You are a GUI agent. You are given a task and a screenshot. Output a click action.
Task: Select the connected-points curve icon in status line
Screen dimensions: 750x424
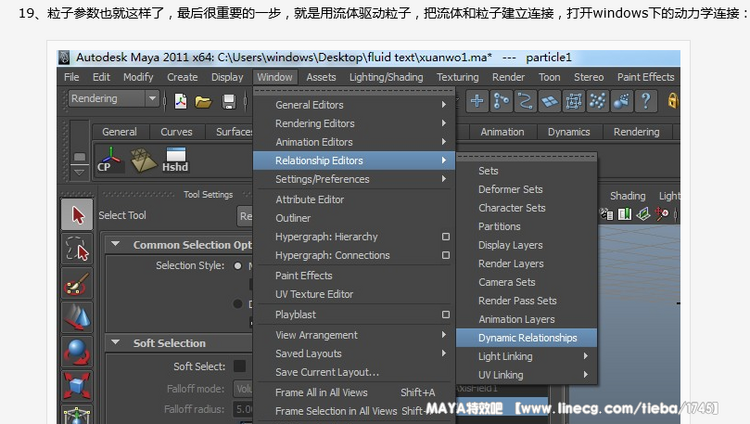point(501,101)
